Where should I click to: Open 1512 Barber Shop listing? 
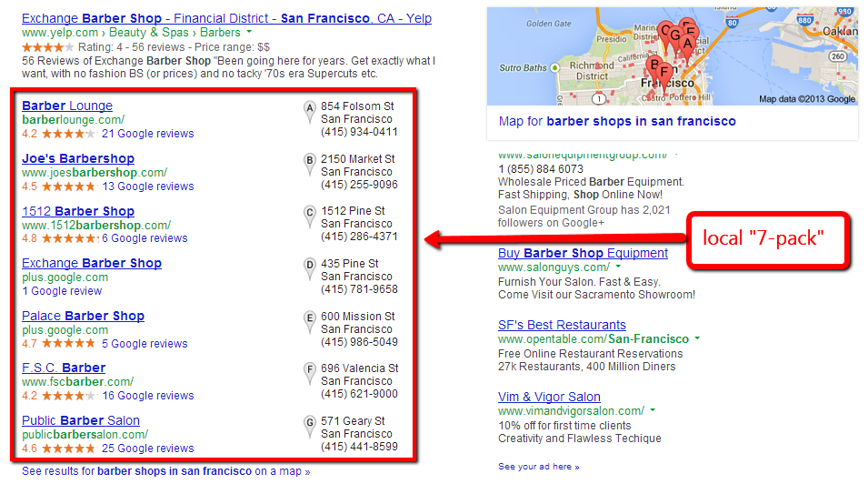point(78,211)
